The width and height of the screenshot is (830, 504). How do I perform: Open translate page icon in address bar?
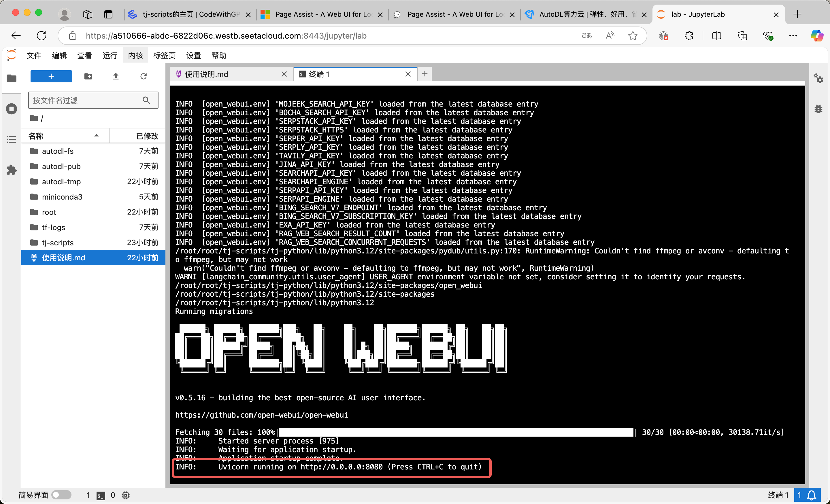pyautogui.click(x=587, y=36)
